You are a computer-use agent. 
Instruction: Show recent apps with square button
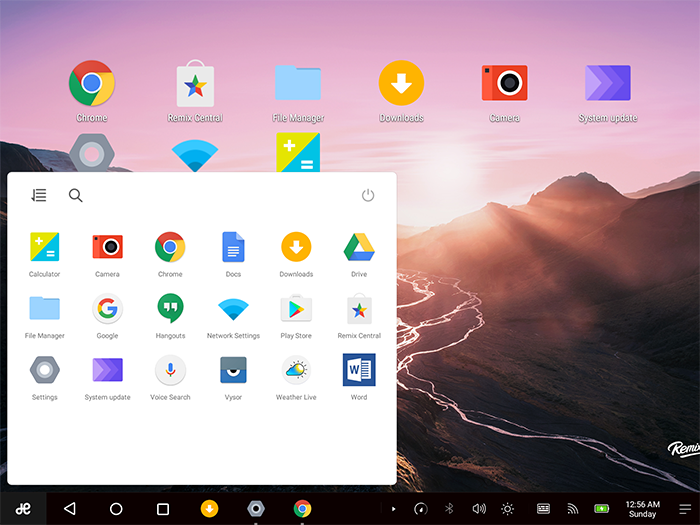[x=163, y=509]
